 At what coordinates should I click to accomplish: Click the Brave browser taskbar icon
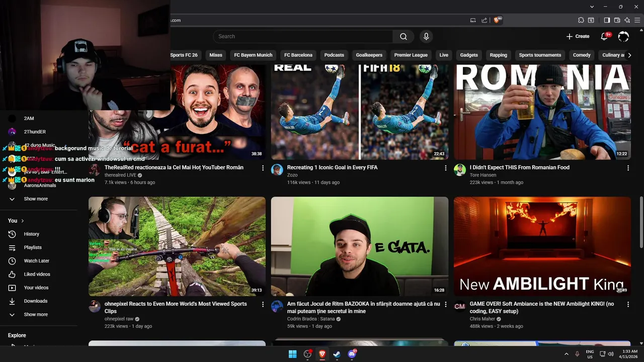click(322, 354)
